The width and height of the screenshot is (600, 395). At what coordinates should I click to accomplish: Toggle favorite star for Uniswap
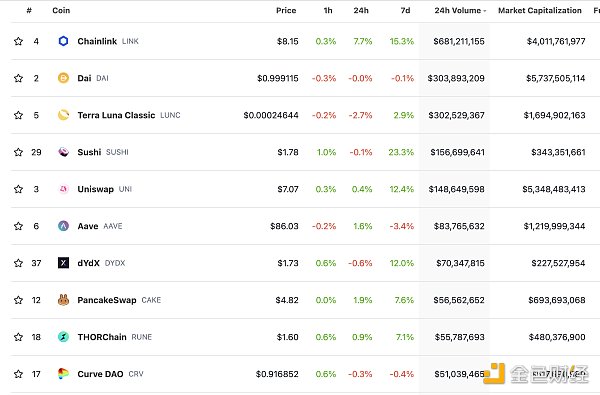point(18,189)
